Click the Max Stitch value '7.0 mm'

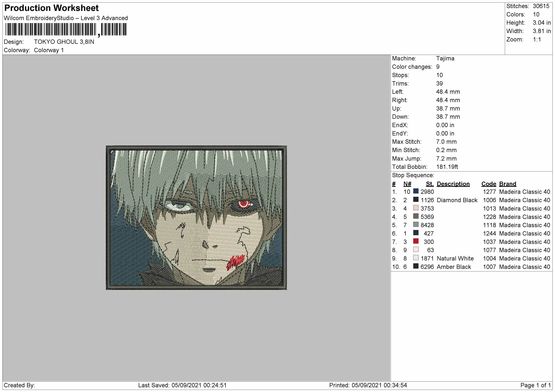446,142
